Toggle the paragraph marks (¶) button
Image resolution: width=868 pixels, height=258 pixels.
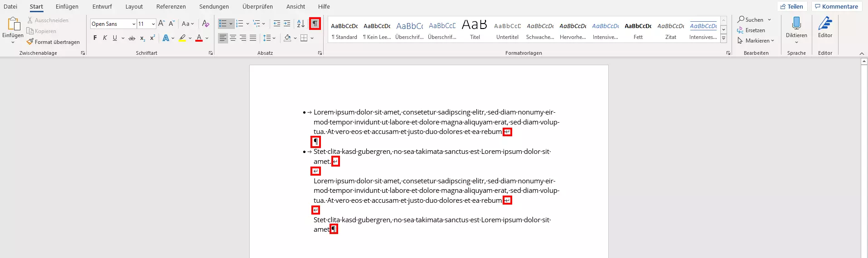point(315,24)
